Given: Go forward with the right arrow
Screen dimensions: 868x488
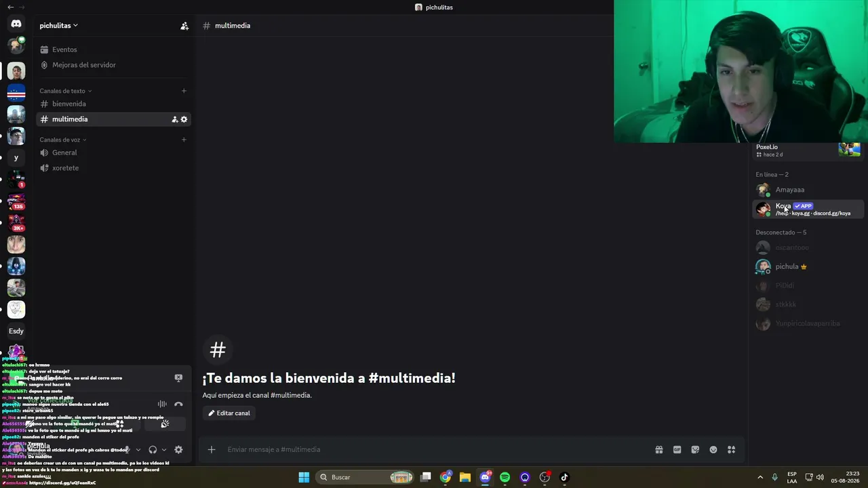Looking at the screenshot, I should pyautogui.click(x=22, y=7).
